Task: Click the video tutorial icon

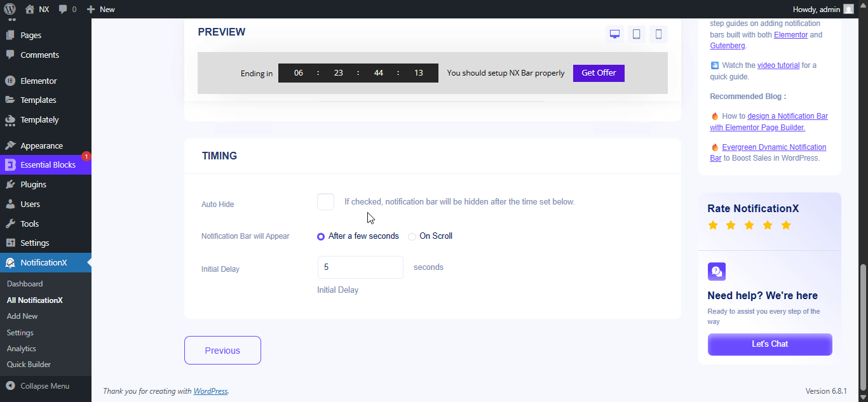Action: click(714, 65)
